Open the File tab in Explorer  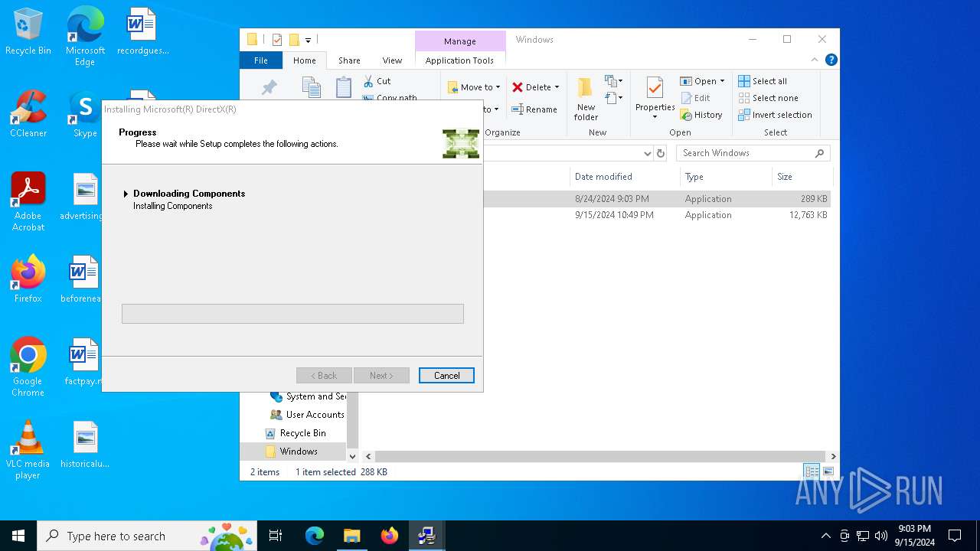[261, 60]
